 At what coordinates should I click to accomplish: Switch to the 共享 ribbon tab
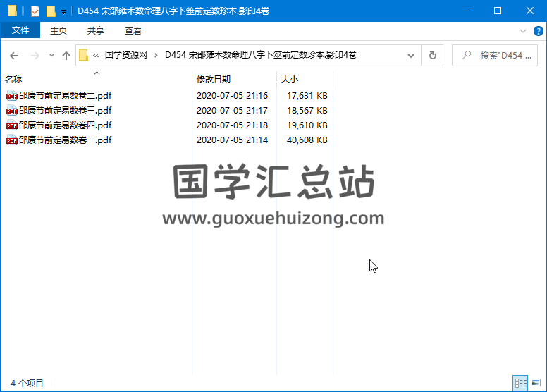point(96,31)
